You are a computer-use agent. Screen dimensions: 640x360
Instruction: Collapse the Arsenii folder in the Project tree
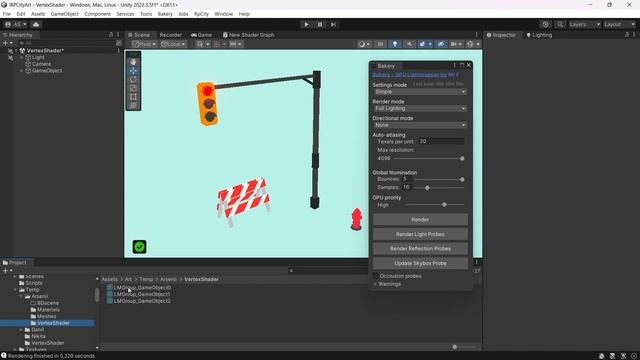[x=21, y=296]
